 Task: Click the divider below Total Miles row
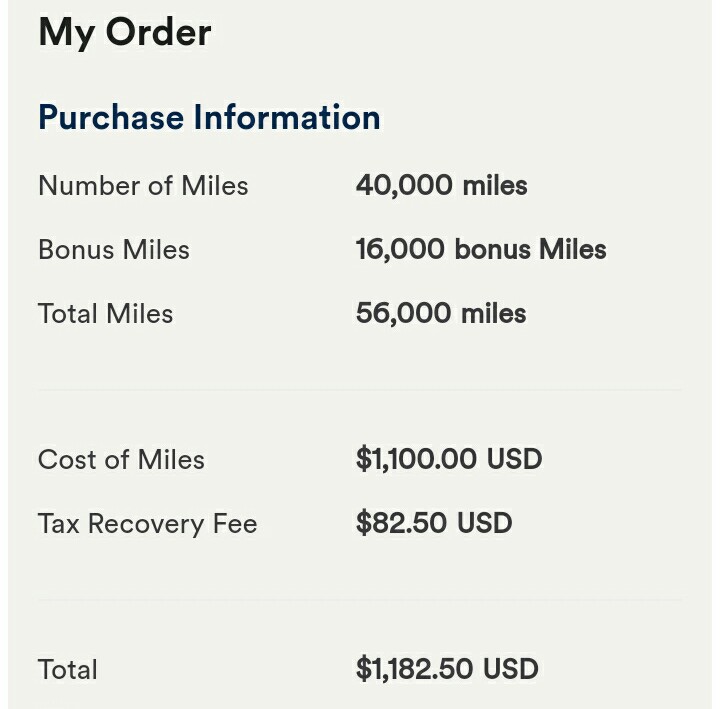click(x=360, y=389)
